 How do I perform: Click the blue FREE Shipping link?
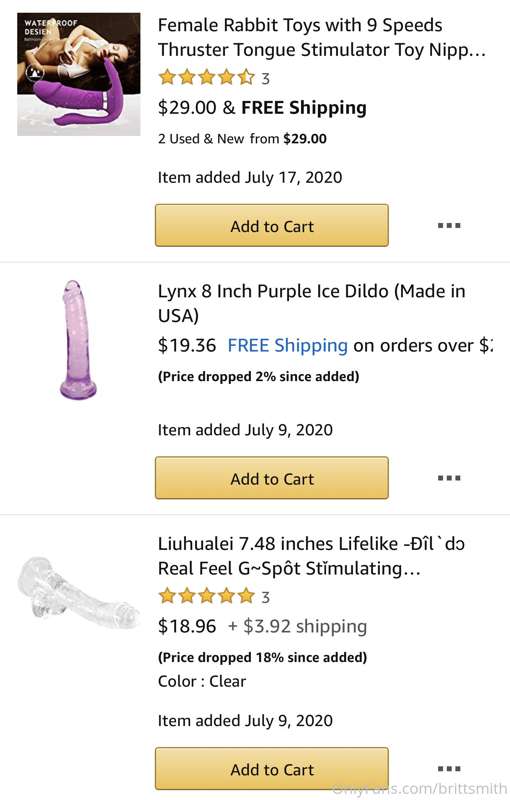(x=288, y=346)
